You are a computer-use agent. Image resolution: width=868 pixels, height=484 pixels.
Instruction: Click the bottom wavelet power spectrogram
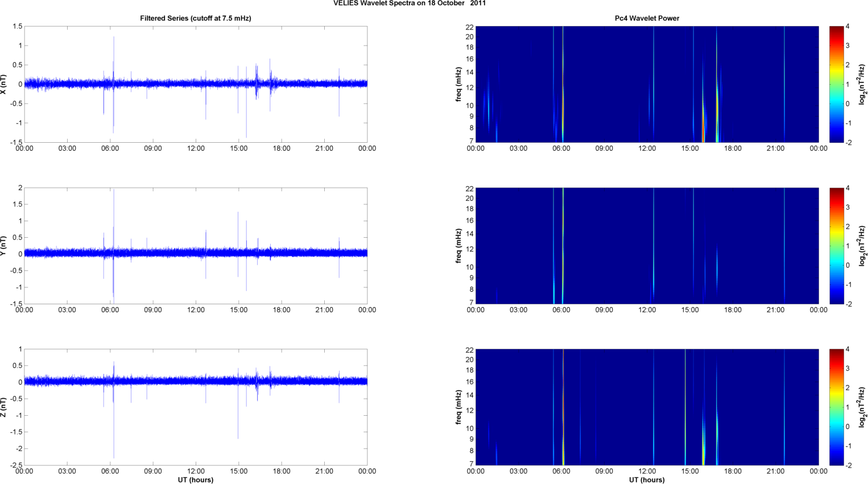point(647,407)
